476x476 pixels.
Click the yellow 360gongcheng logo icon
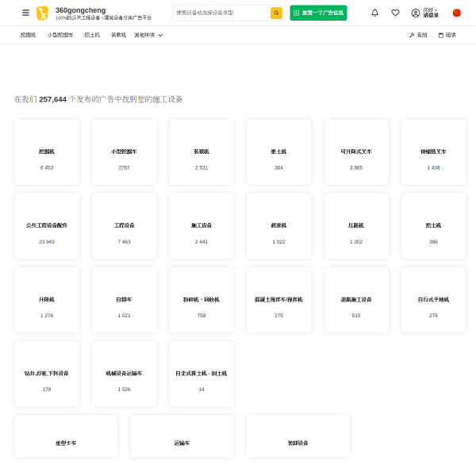42,13
